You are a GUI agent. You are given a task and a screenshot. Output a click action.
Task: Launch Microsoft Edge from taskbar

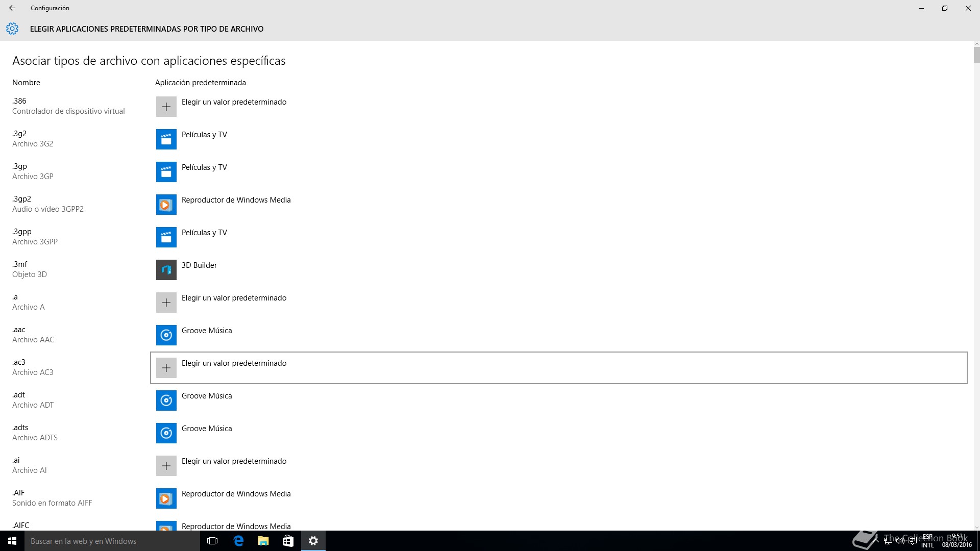point(238,541)
